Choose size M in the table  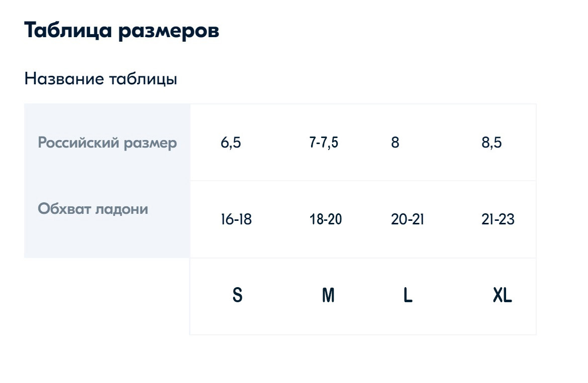coord(328,296)
